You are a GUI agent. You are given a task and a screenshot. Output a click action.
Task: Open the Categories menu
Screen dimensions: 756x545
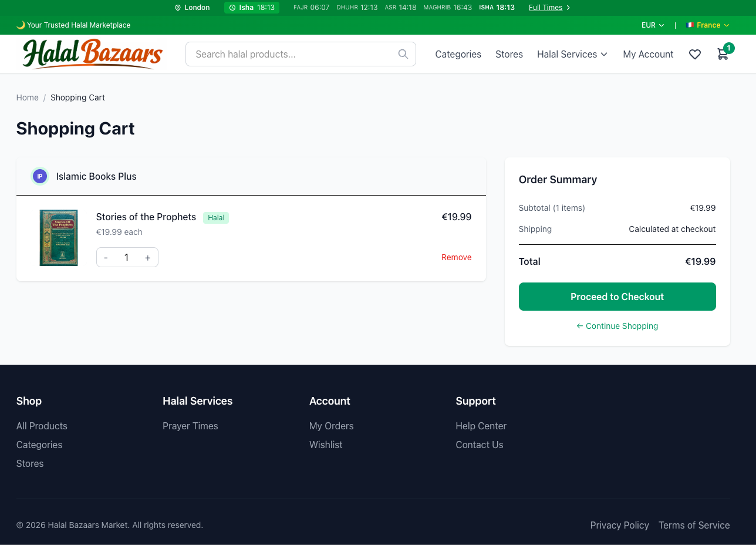point(458,54)
